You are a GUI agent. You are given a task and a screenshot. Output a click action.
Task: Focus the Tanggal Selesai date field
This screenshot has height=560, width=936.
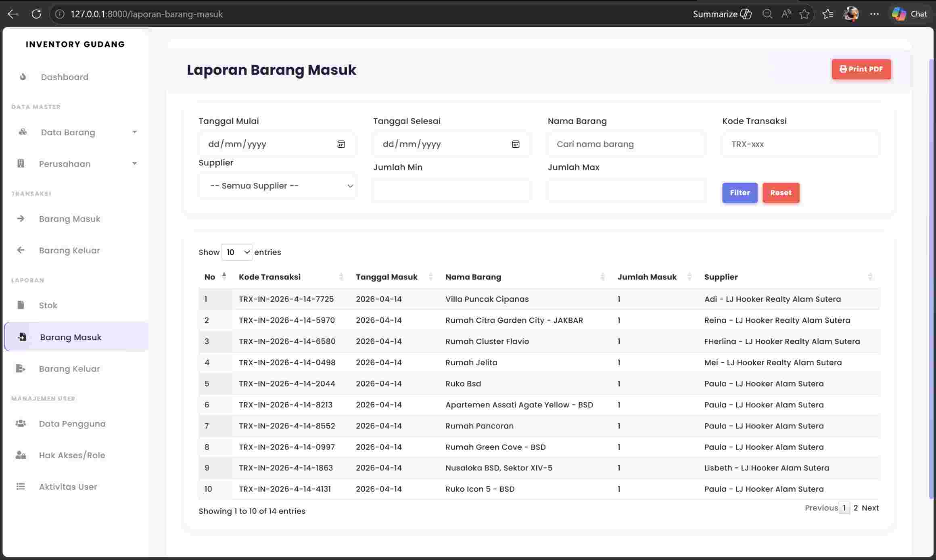pyautogui.click(x=451, y=144)
